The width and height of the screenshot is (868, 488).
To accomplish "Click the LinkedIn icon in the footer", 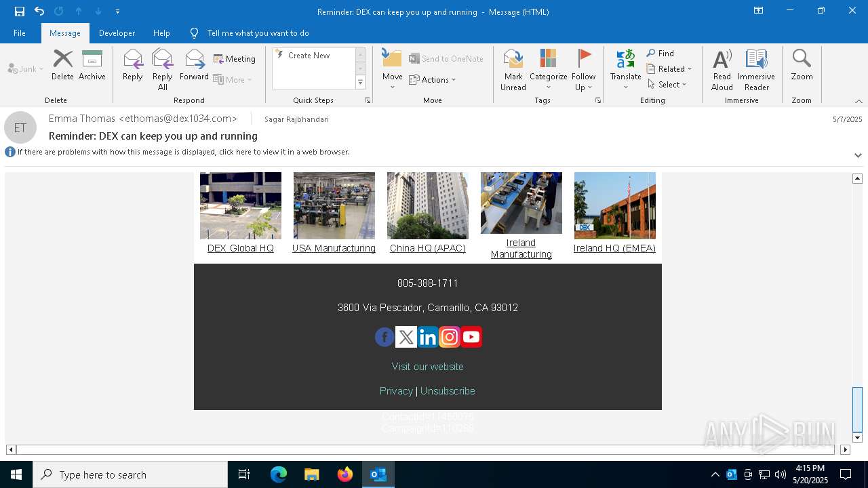I will tap(428, 337).
